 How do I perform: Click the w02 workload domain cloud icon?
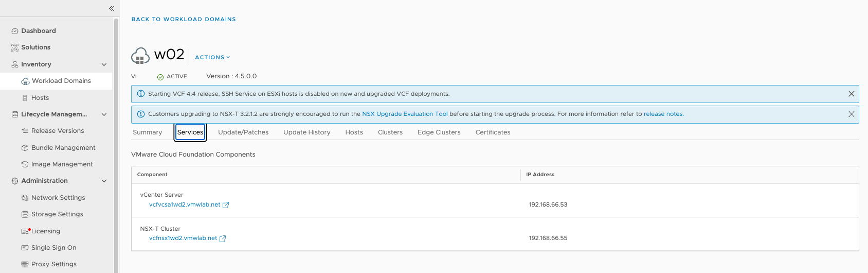pos(140,56)
